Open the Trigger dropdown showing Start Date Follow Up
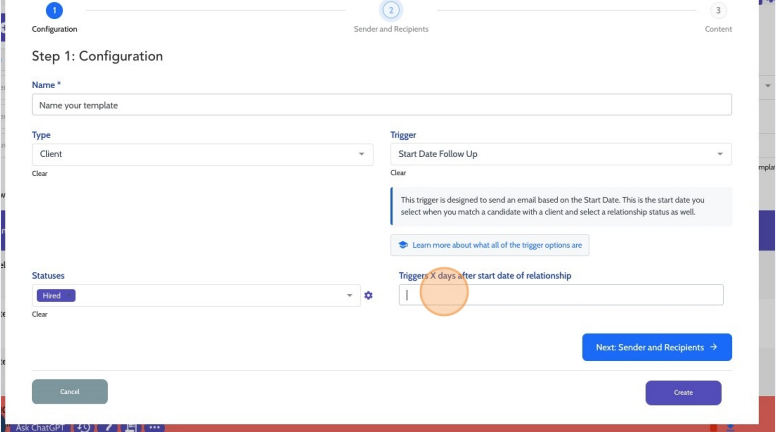 pyautogui.click(x=561, y=154)
